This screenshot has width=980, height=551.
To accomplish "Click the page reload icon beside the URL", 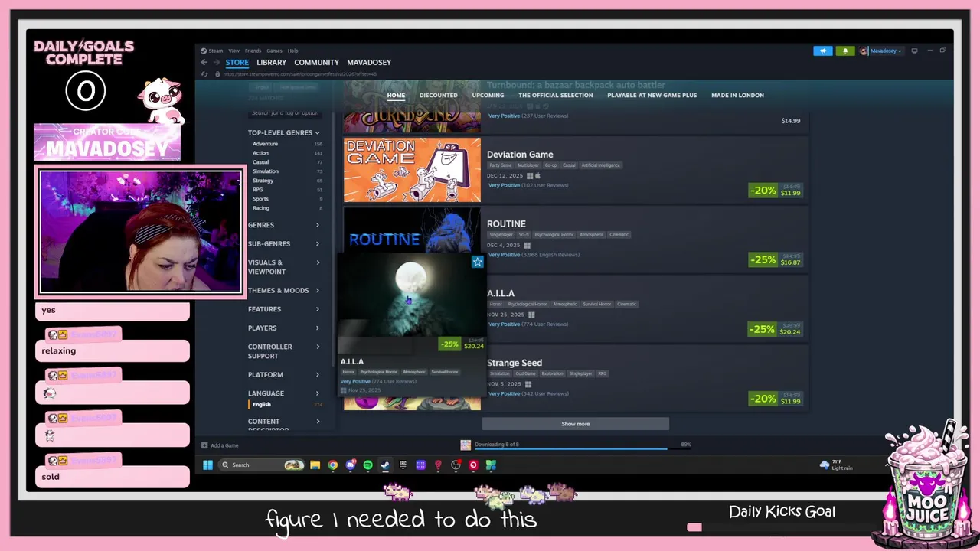I will click(204, 74).
